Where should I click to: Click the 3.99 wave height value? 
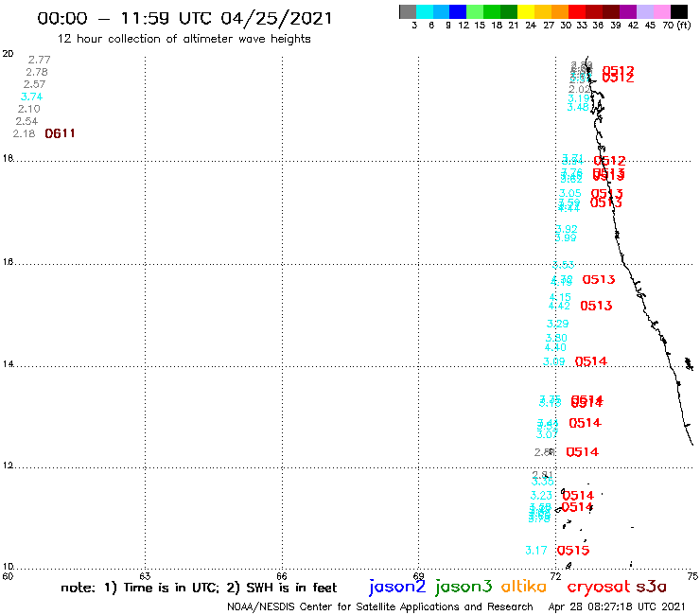coord(566,237)
